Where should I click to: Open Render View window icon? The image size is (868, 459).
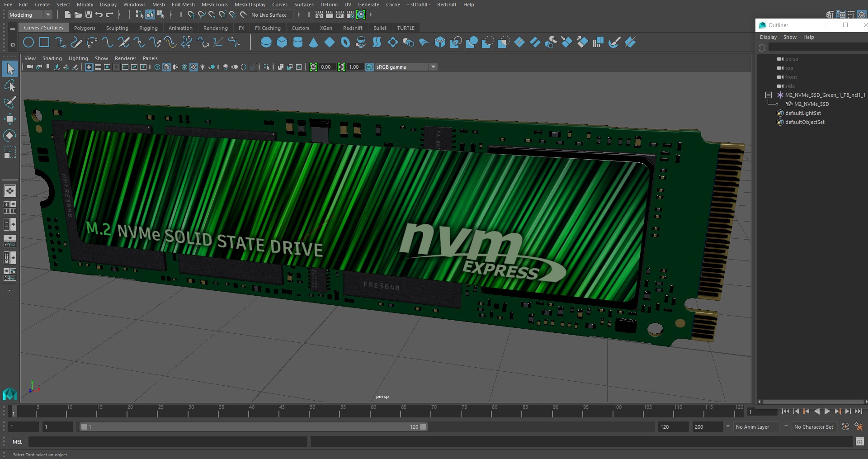[x=319, y=15]
